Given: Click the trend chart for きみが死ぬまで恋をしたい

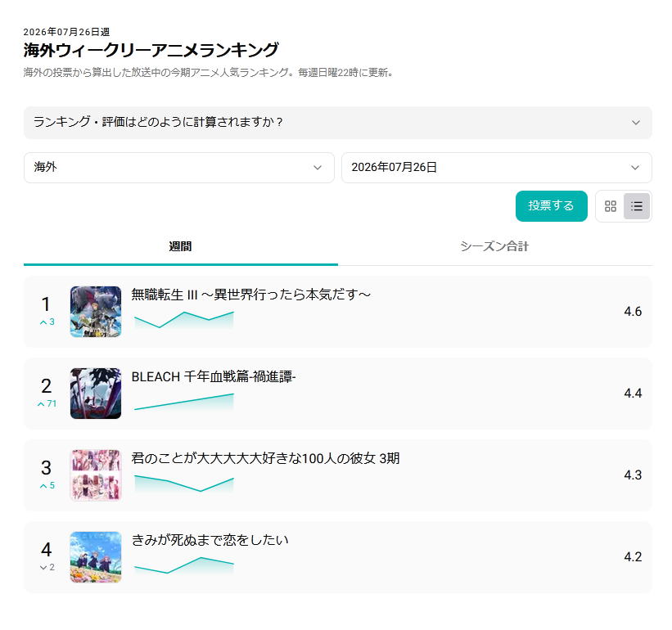Looking at the screenshot, I should pos(184,565).
